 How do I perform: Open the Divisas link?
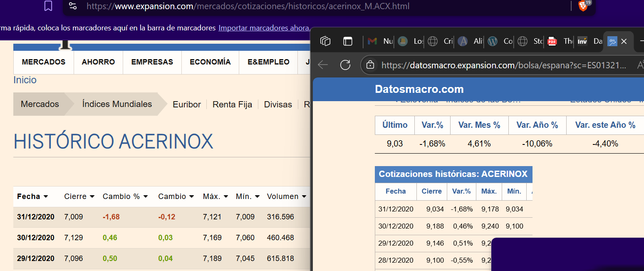[278, 104]
